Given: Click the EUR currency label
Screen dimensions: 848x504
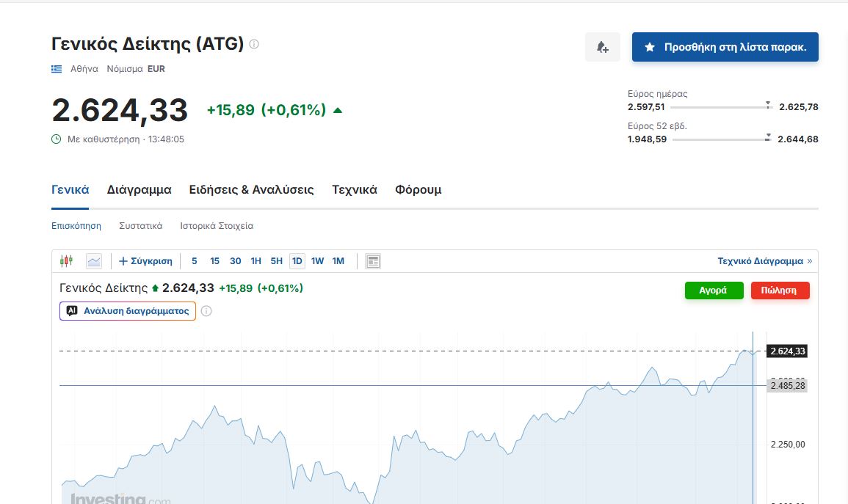Looking at the screenshot, I should (x=156, y=69).
